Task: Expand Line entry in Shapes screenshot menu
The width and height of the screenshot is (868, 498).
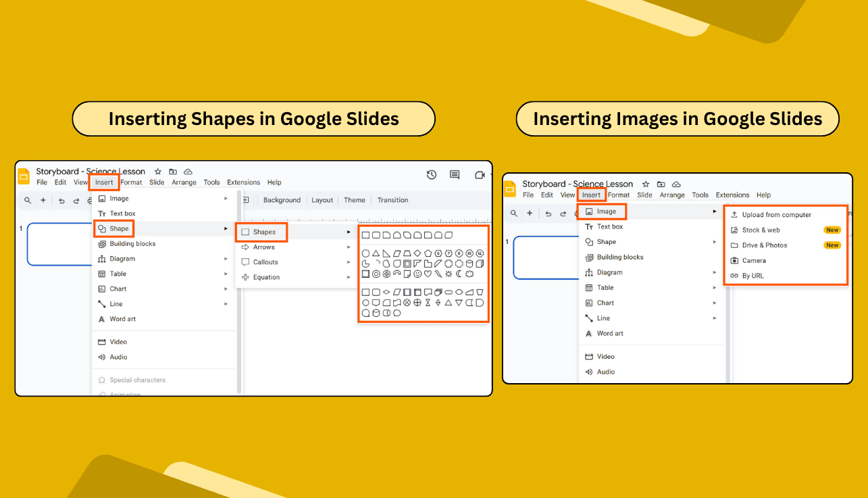Action: [x=162, y=304]
